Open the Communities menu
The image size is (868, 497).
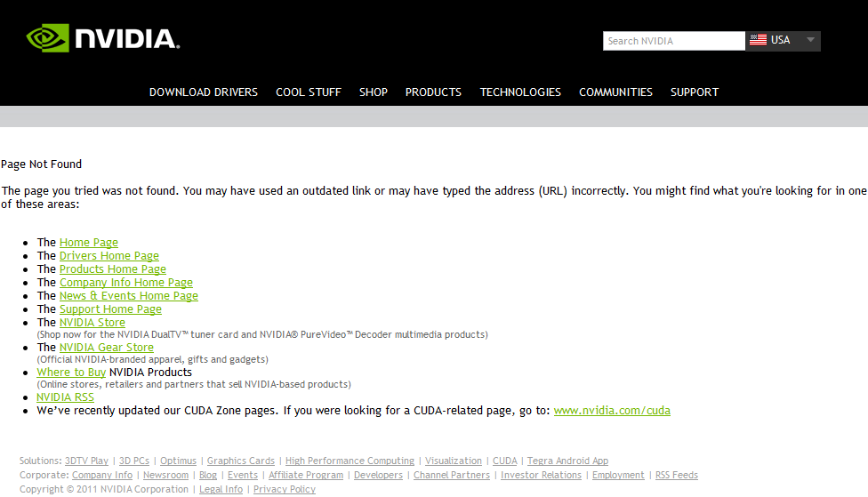[x=615, y=92]
